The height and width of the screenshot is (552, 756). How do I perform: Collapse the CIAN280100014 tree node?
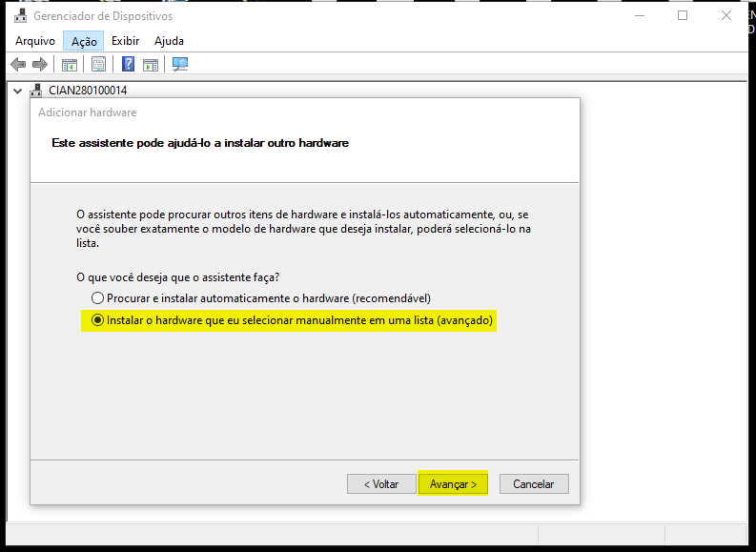coord(18,91)
